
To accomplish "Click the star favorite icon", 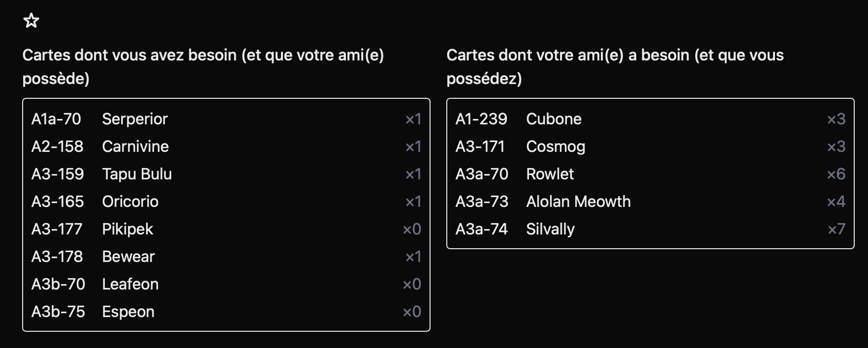I will click(31, 21).
